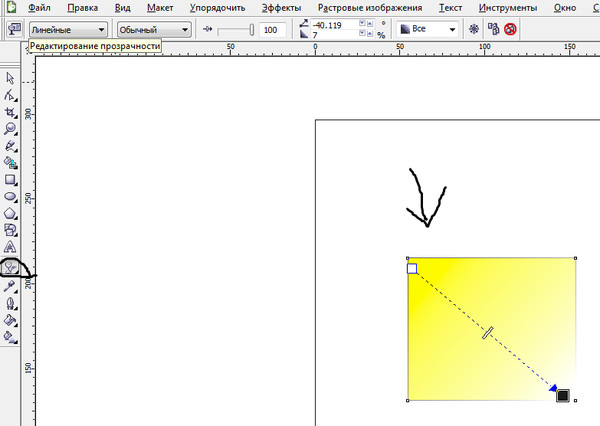Click the Edit Transparency button
600x426 pixels.
point(14,29)
